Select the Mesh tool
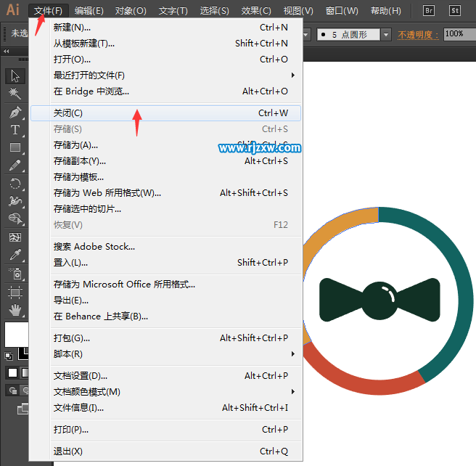This screenshot has width=476, height=466. click(x=15, y=237)
